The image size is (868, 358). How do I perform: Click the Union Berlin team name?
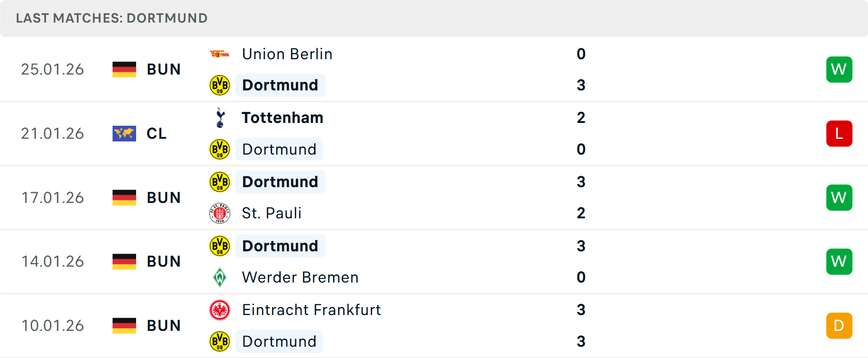287,53
